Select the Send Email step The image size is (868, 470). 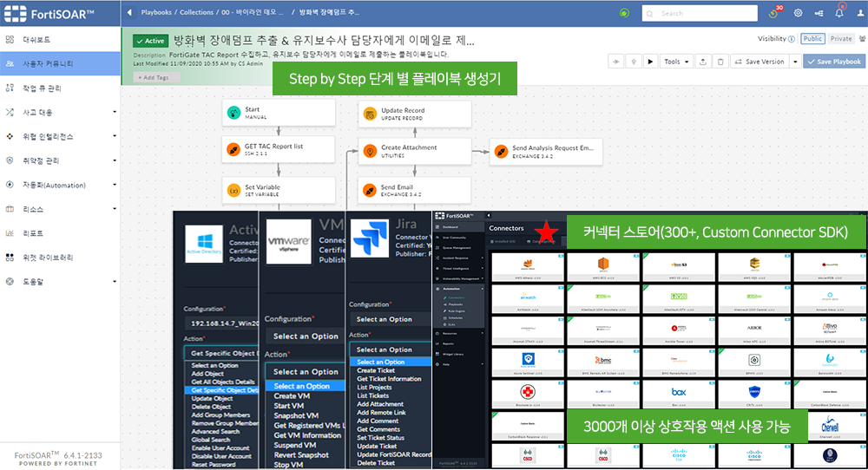(415, 190)
